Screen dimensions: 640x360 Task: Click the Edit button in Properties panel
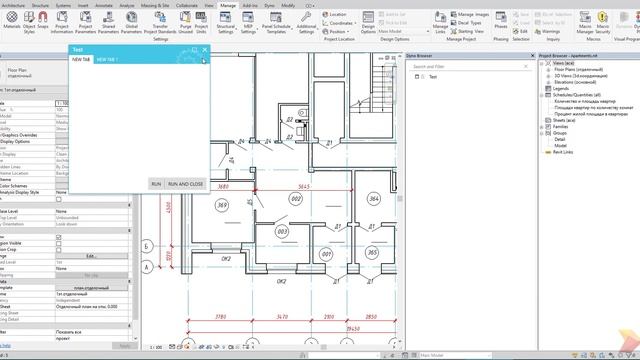91,256
